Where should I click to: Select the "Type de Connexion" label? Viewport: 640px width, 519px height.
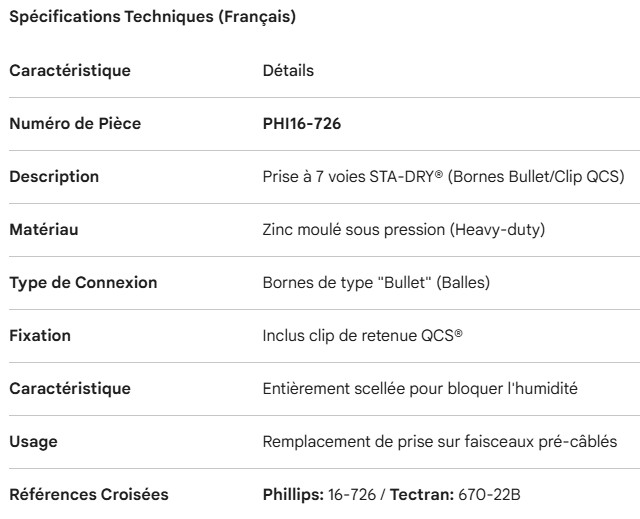[x=83, y=283]
